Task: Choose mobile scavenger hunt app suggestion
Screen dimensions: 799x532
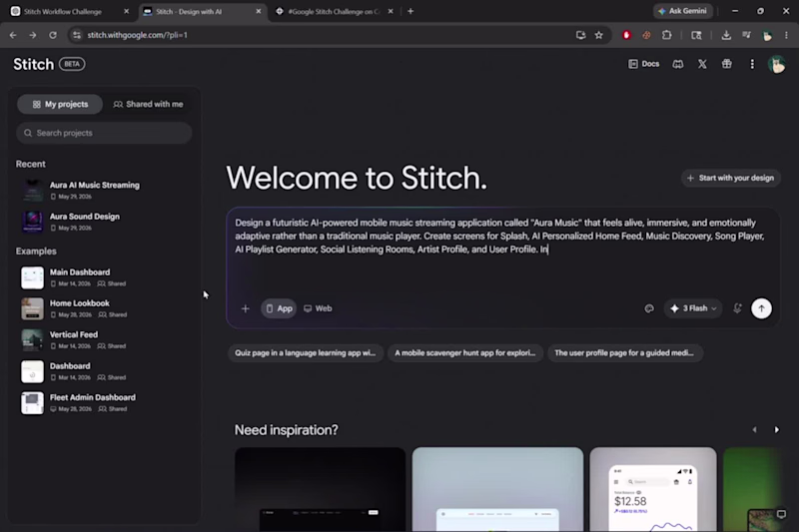Action: (464, 352)
